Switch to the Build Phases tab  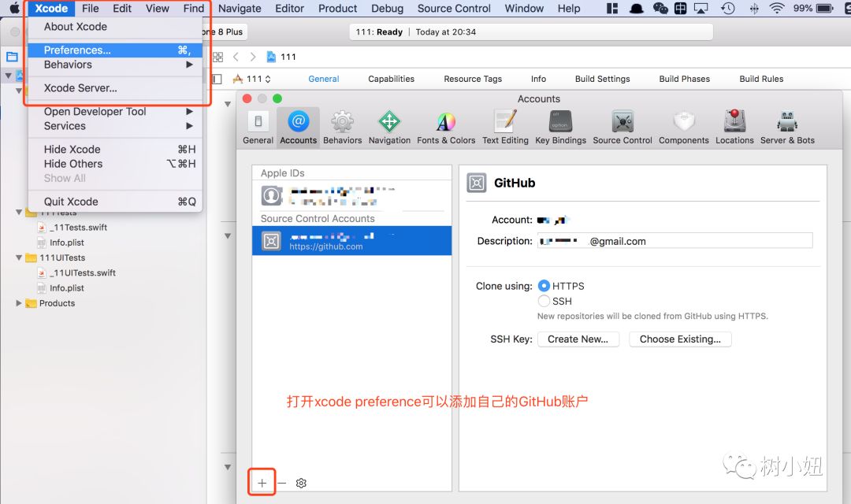point(685,79)
